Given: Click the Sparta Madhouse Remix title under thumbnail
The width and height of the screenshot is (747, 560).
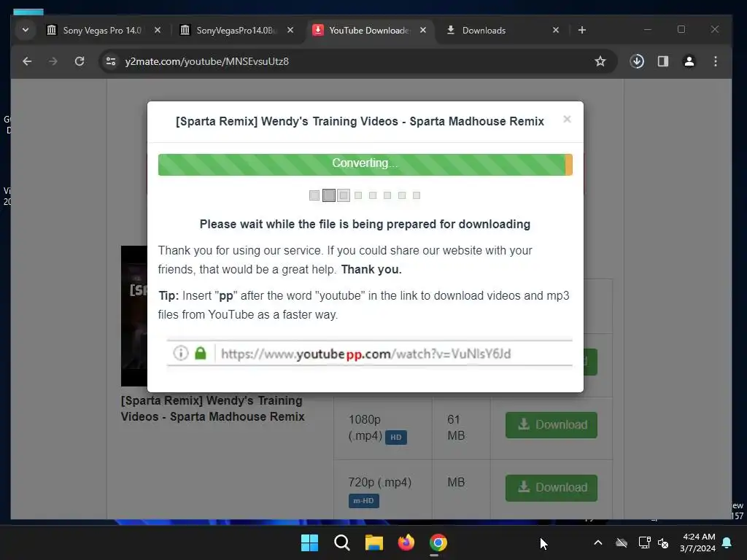Looking at the screenshot, I should pyautogui.click(x=212, y=408).
